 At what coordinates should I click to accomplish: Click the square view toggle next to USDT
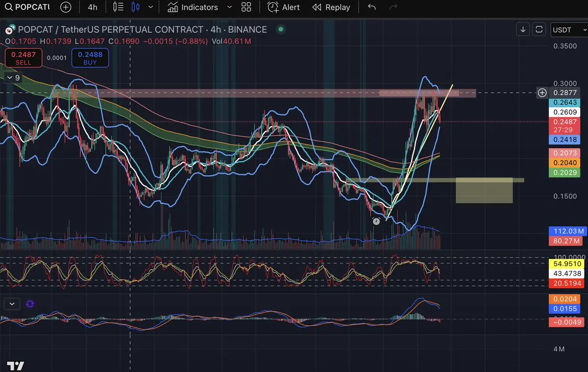539,29
